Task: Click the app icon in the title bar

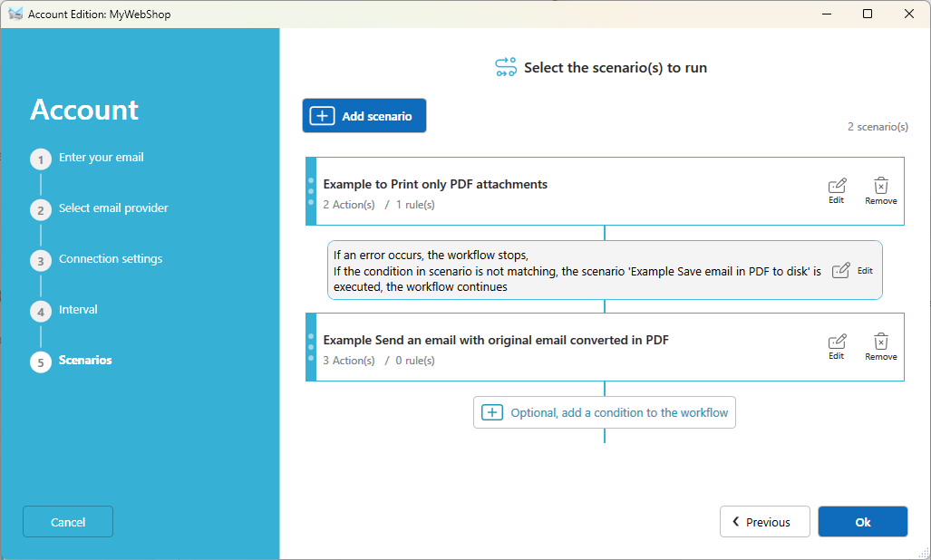Action: [x=15, y=14]
